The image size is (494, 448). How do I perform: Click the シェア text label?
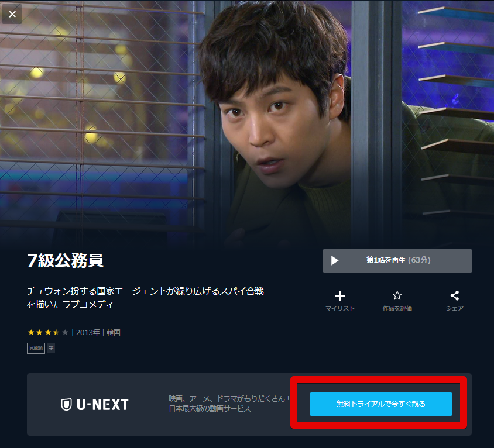tap(454, 309)
